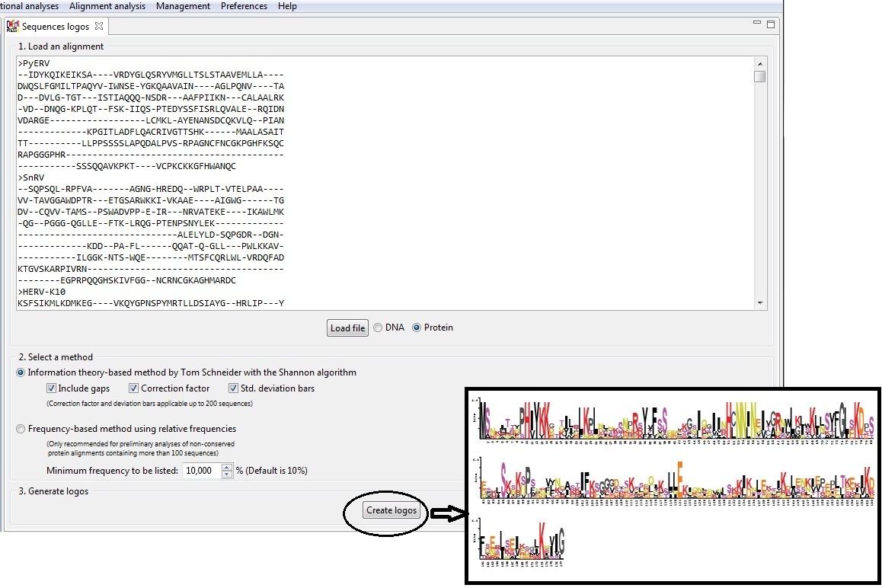Maximize the Sequences logos panel

coord(770,24)
